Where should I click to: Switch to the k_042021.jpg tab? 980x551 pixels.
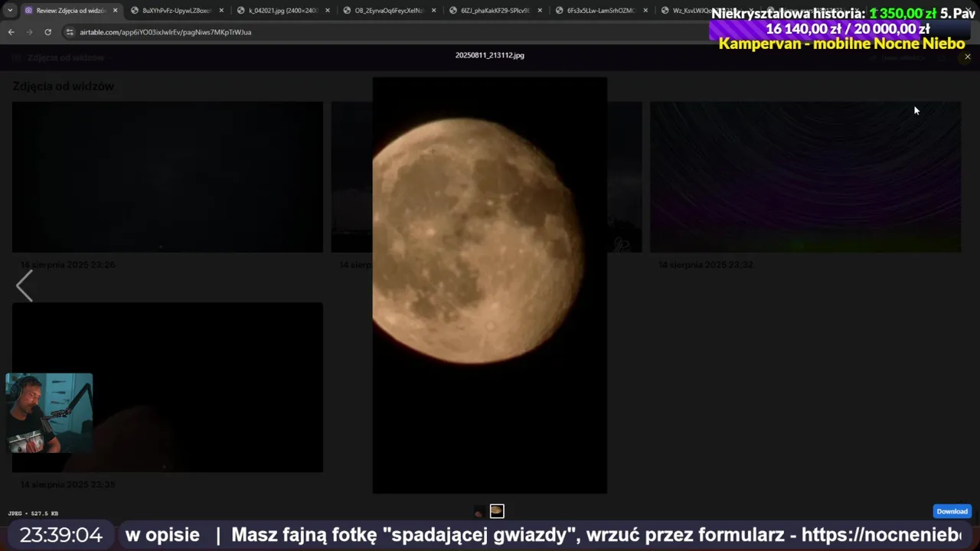283,11
